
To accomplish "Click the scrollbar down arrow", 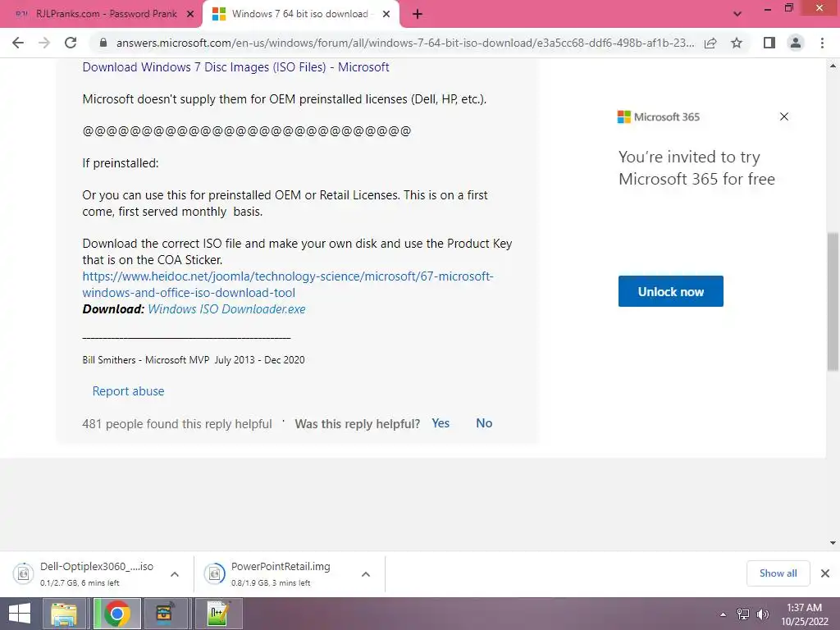I will click(833, 543).
